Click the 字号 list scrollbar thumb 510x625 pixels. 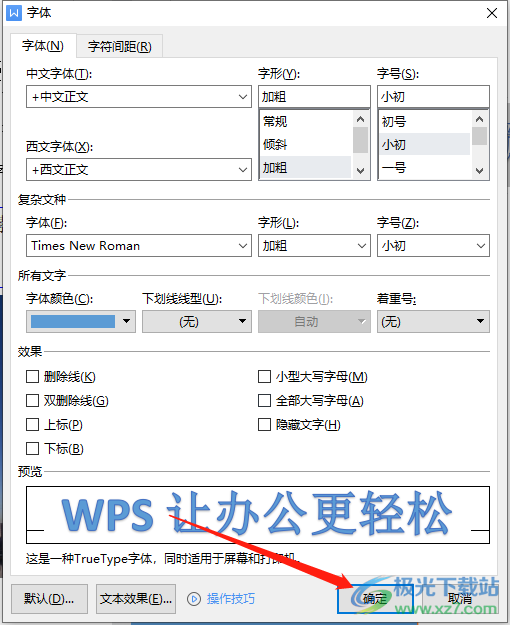click(x=480, y=136)
